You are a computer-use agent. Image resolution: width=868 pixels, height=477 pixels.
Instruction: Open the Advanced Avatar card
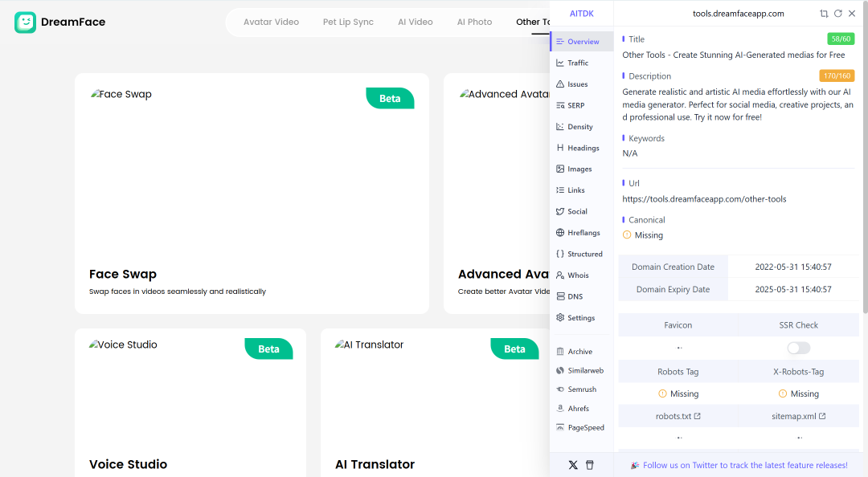coord(497,194)
